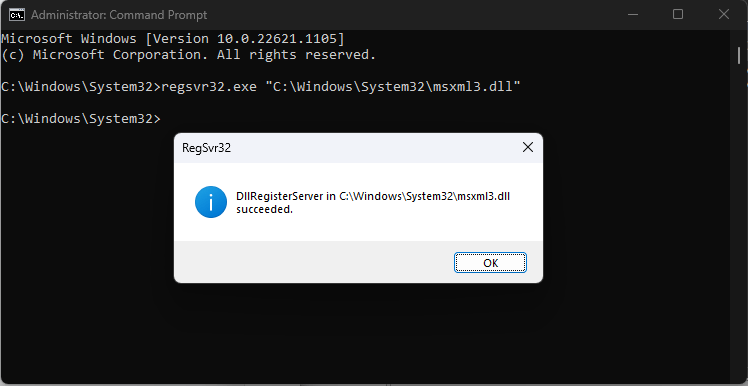Close the Administrator: Command Prompt window

tap(723, 15)
